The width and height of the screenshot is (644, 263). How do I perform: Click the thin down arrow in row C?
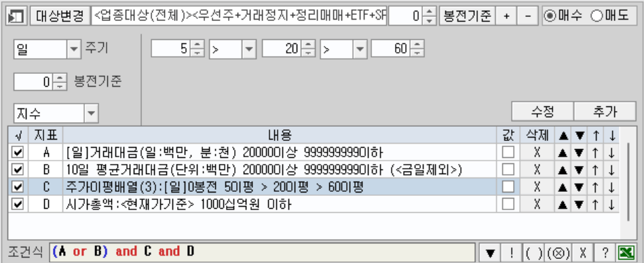point(611,187)
